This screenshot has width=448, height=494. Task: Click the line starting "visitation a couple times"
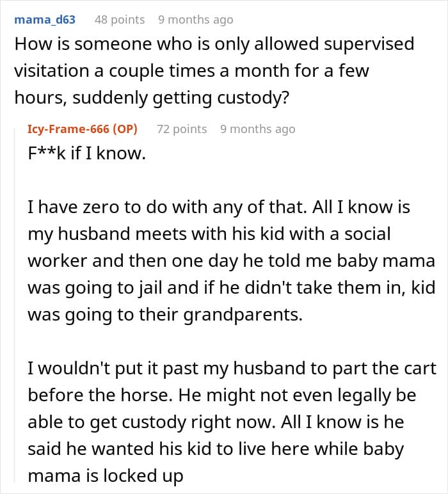[x=191, y=71]
